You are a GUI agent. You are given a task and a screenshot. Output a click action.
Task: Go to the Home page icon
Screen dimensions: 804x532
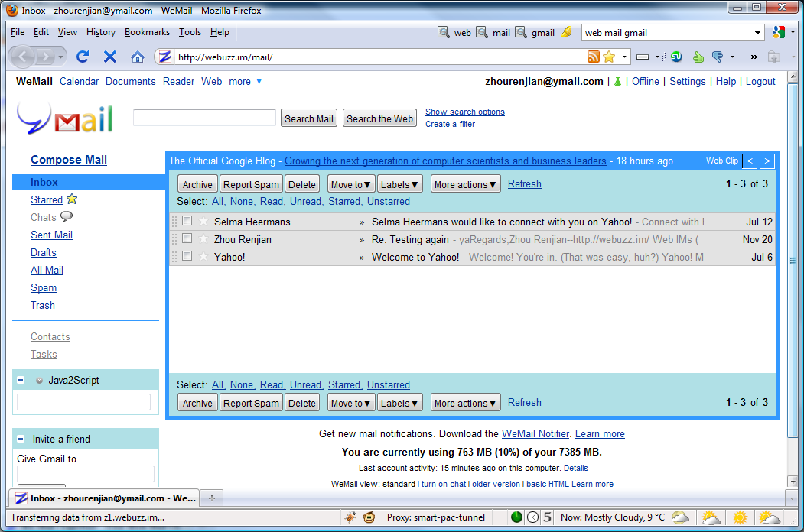(x=137, y=57)
